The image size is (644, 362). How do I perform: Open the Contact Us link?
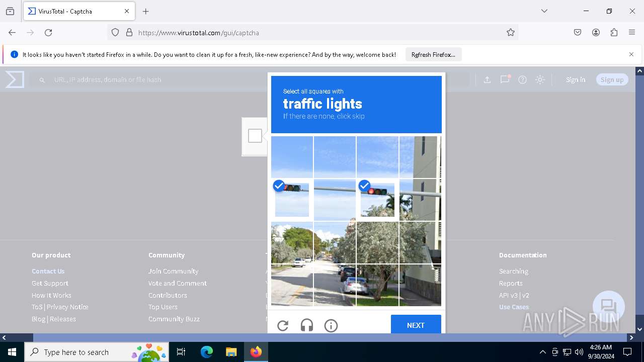click(x=48, y=271)
